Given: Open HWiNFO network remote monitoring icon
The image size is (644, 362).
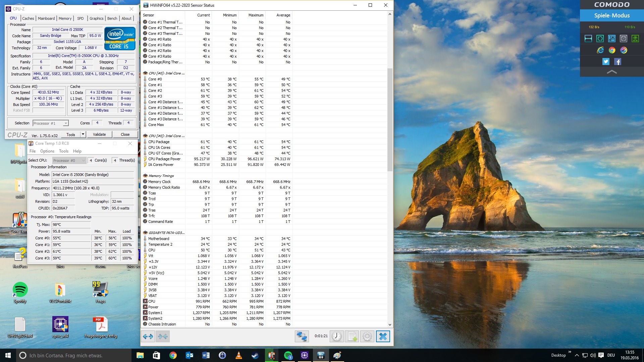Looking at the screenshot, I should (x=302, y=336).
